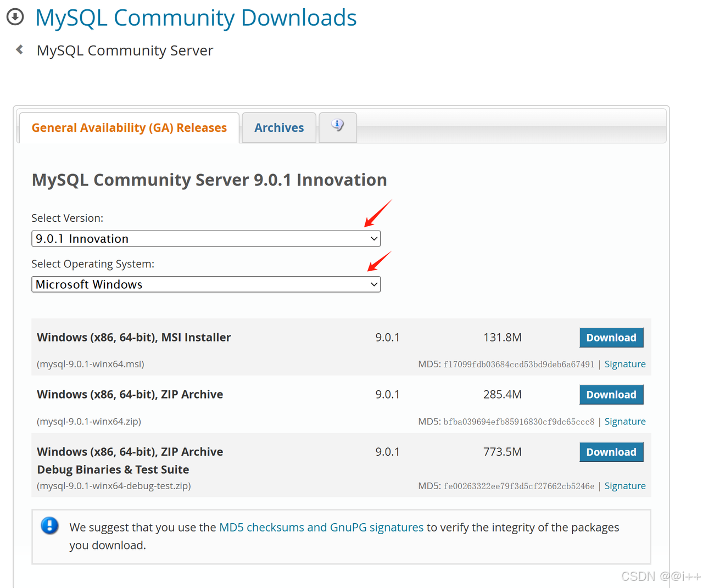The height and width of the screenshot is (588, 703).
Task: Open Signature link for mysql-9.0.1-winx64.zip
Action: coord(625,422)
